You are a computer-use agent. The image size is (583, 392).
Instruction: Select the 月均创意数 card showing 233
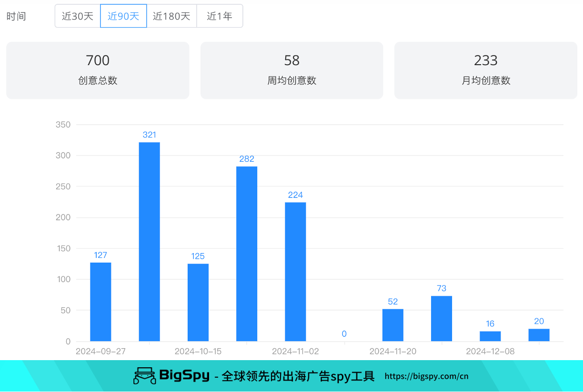[486, 70]
